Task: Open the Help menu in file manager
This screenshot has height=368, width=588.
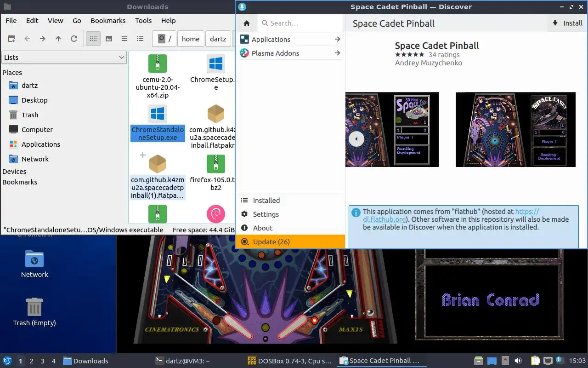Action: point(169,21)
